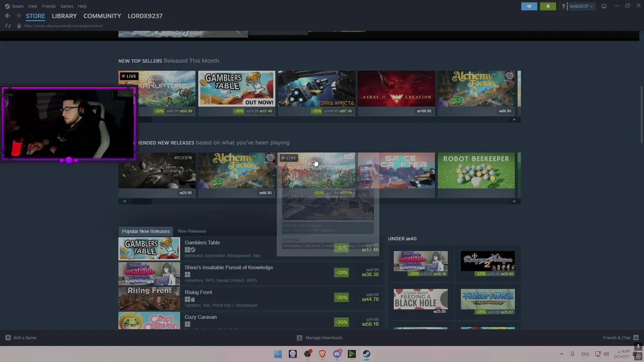Open the Chinese-titled card game tile
This screenshot has height=362, width=644.
[x=488, y=302]
